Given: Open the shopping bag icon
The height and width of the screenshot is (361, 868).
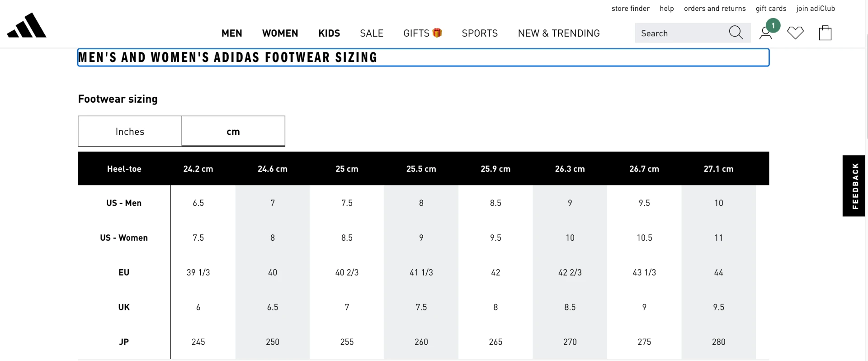Looking at the screenshot, I should click(x=825, y=33).
